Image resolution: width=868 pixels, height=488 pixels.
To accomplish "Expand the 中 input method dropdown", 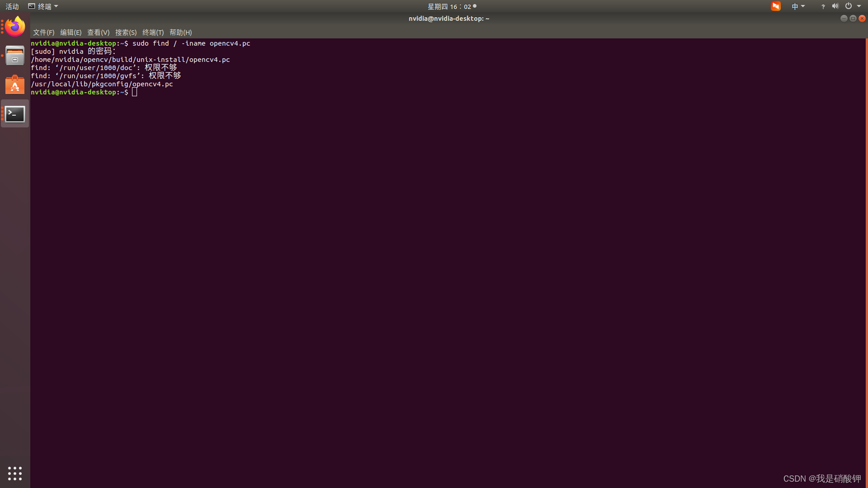I will click(x=798, y=6).
